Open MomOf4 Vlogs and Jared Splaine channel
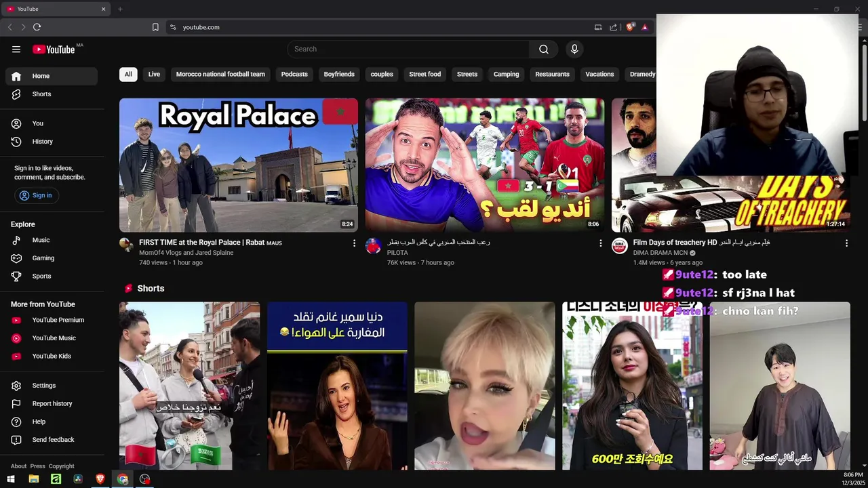 (x=186, y=253)
